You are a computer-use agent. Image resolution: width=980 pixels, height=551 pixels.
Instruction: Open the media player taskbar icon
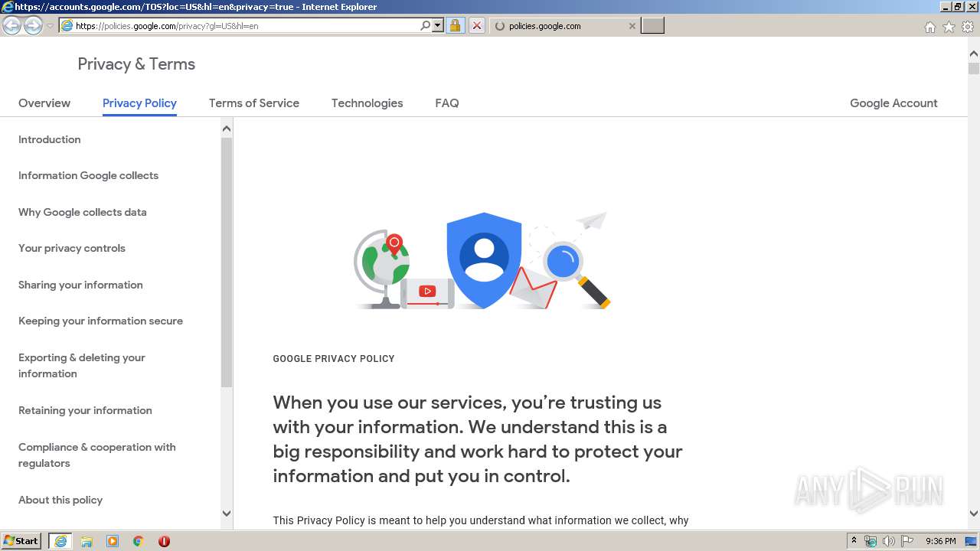pos(113,541)
